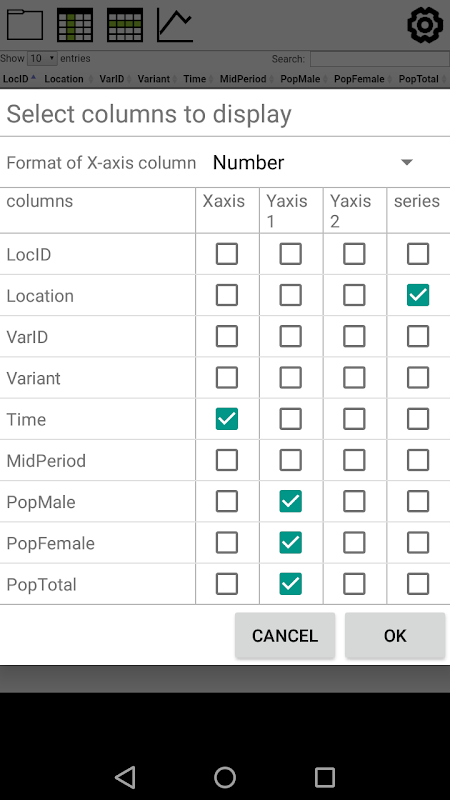The height and width of the screenshot is (800, 450).
Task: Open the Show entries count dropdown
Action: [x=42, y=58]
